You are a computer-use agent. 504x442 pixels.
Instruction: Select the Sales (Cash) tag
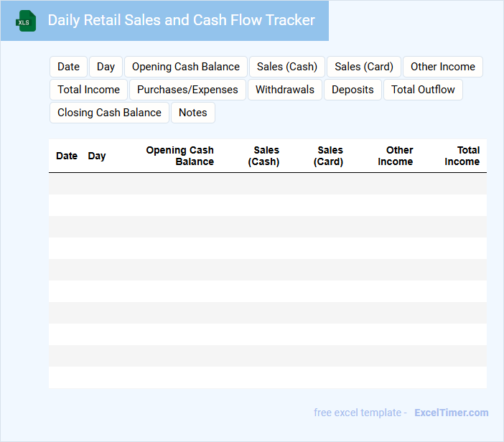click(286, 67)
